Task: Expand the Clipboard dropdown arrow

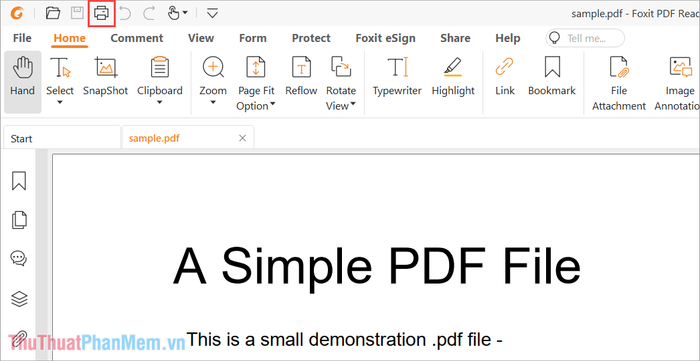Action: coord(160,103)
